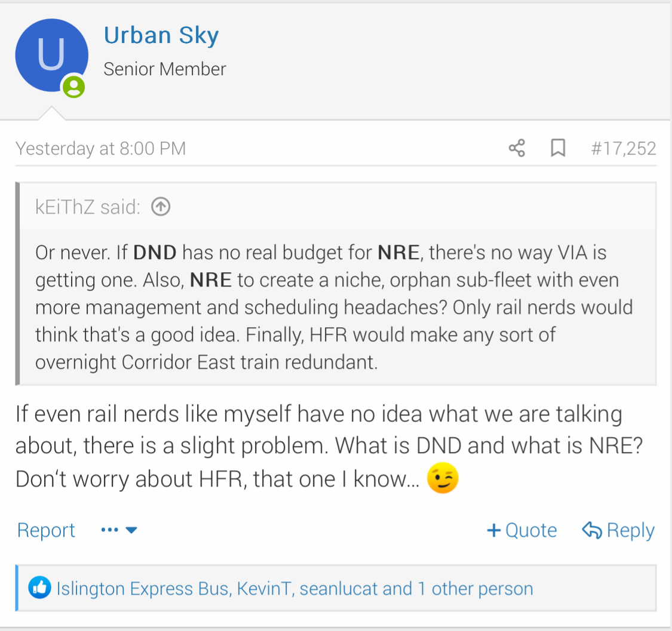Bookmark this post
Viewport: 672px width, 631px height.
point(557,147)
